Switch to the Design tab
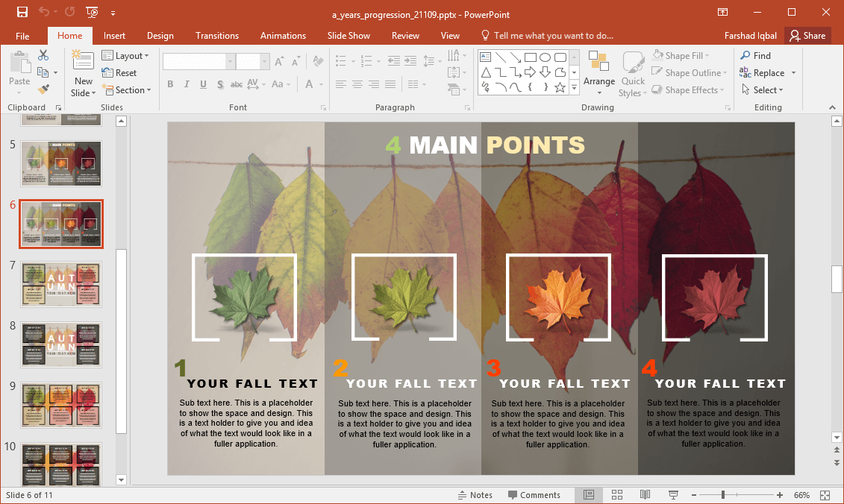Viewport: 844px width, 504px height. (x=160, y=36)
